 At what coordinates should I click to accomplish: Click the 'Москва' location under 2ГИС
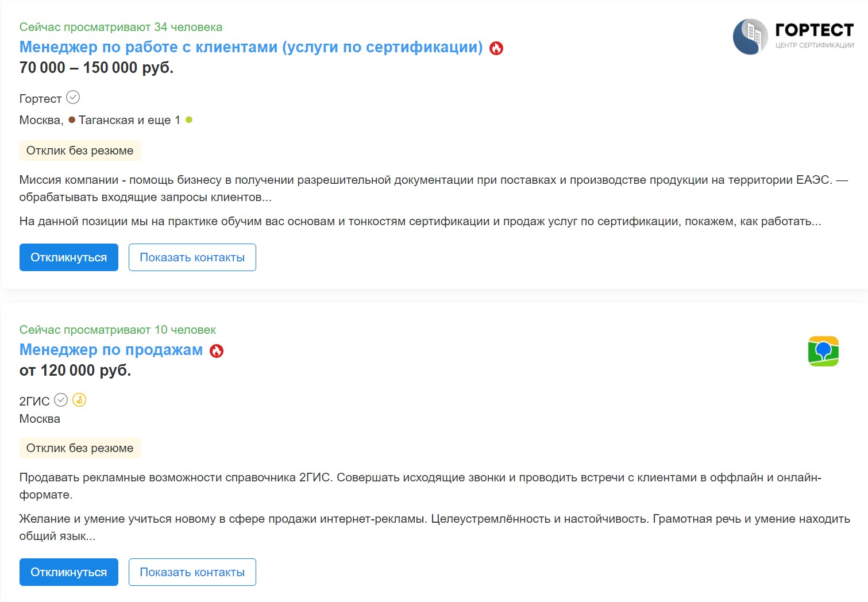pos(40,419)
